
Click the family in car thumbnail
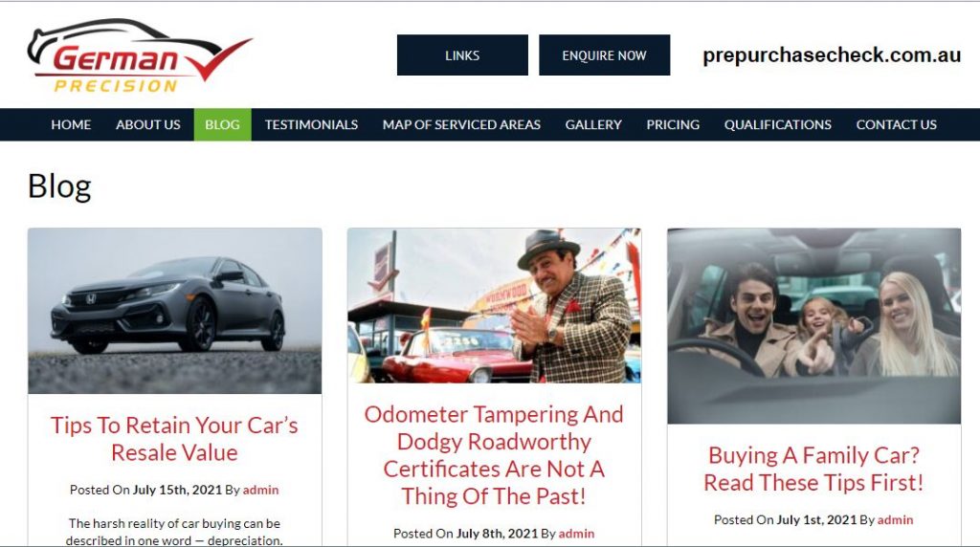[x=813, y=326]
